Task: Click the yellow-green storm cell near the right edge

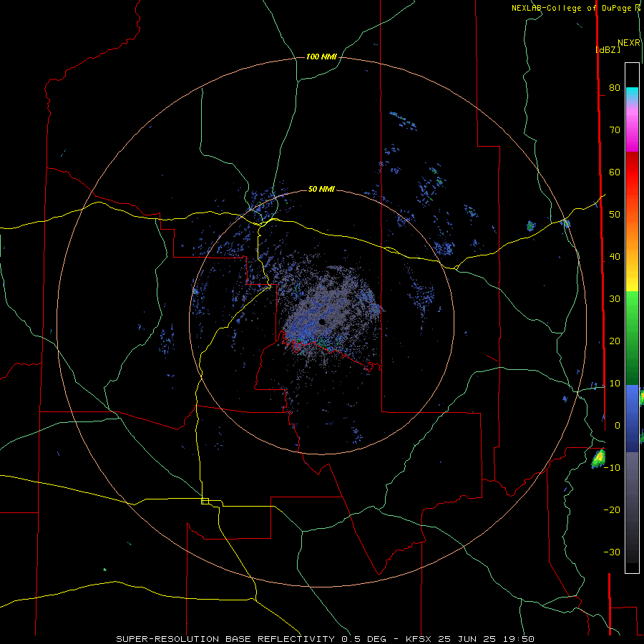Action: (x=598, y=458)
